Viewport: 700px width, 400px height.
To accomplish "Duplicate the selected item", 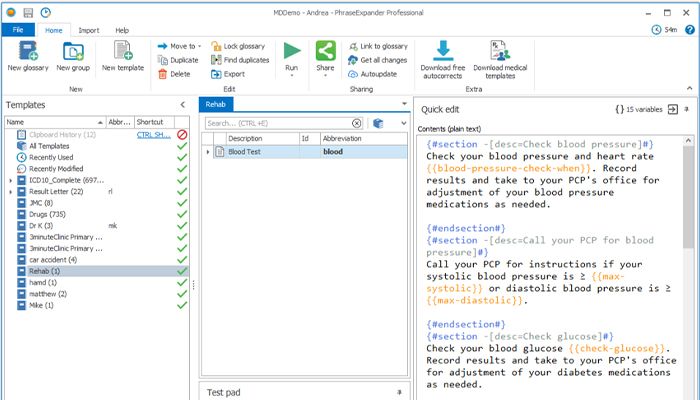I will (178, 60).
